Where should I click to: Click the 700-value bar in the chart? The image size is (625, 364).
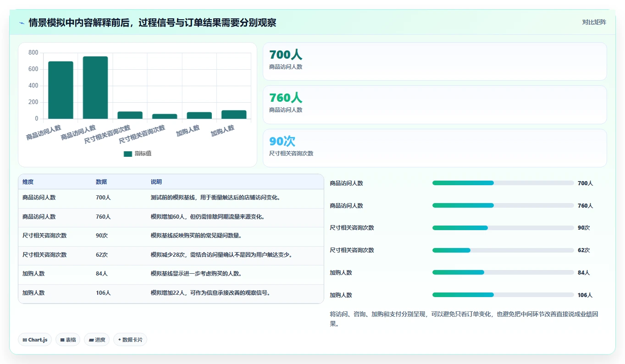[x=61, y=90]
